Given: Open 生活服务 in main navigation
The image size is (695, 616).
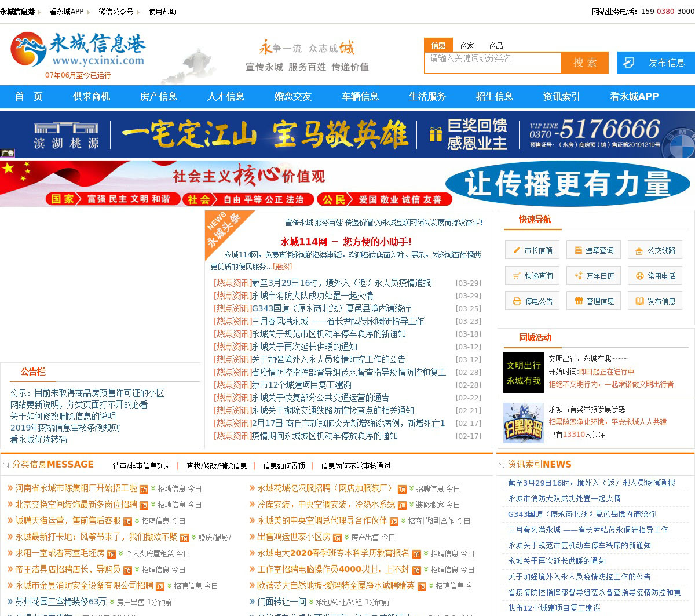Looking at the screenshot, I should [427, 97].
